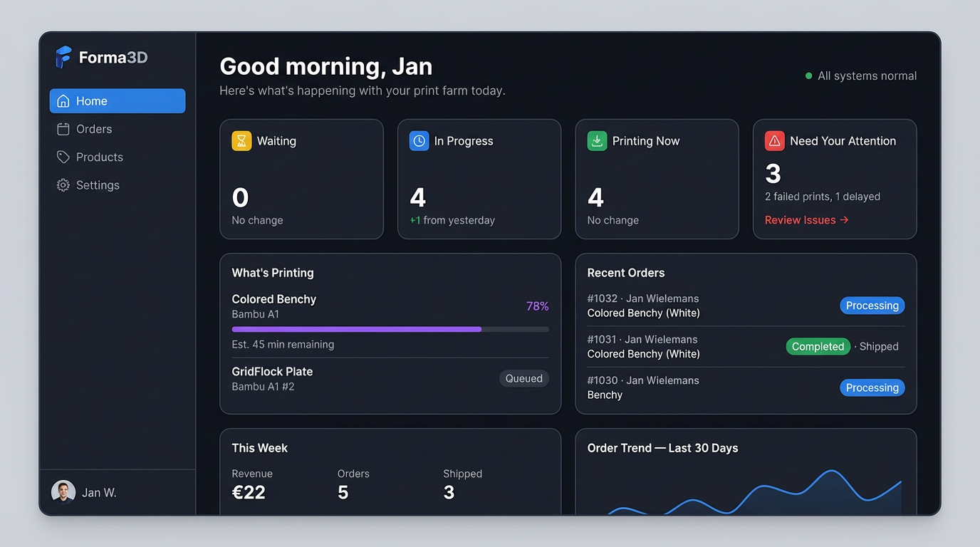Click the Processing badge for order #1032

pyautogui.click(x=872, y=305)
